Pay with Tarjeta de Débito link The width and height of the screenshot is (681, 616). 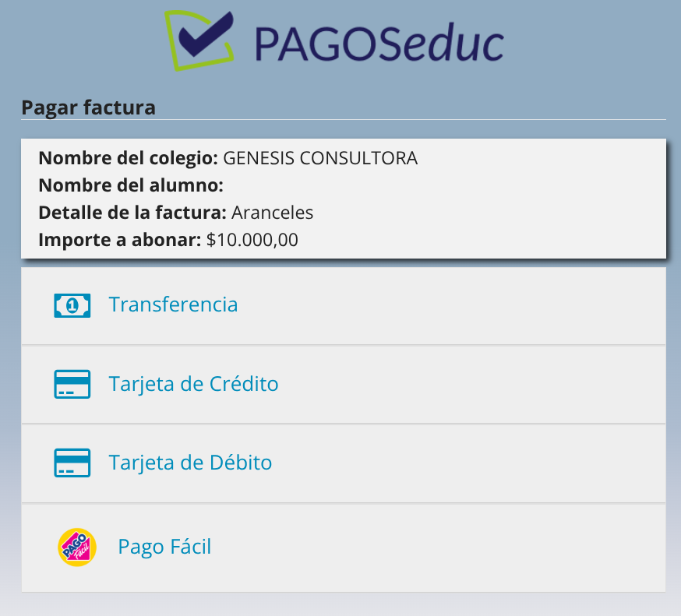[190, 463]
